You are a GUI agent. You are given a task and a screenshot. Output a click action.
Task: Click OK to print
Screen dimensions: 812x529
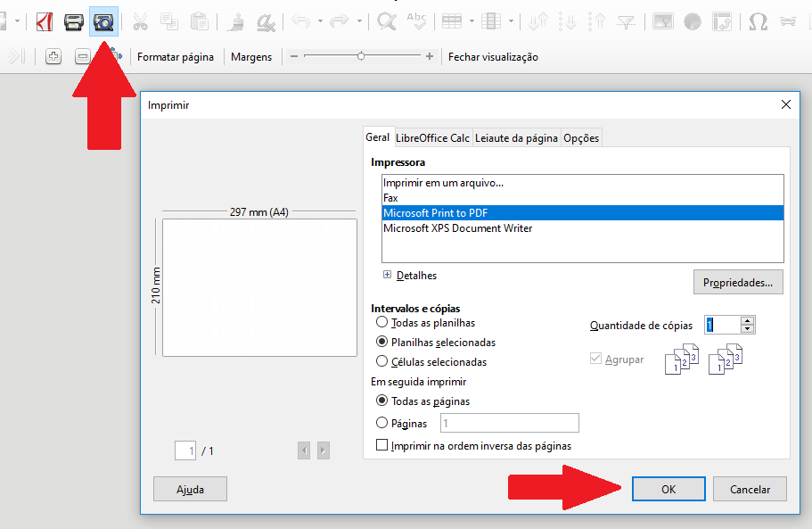[x=668, y=489]
